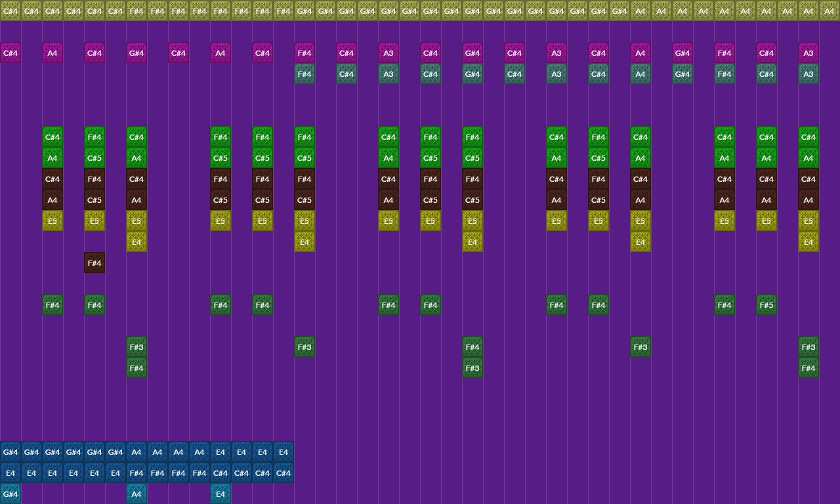840x504 pixels.
Task: Click the last C#4 in the lower blue row
Action: [283, 473]
